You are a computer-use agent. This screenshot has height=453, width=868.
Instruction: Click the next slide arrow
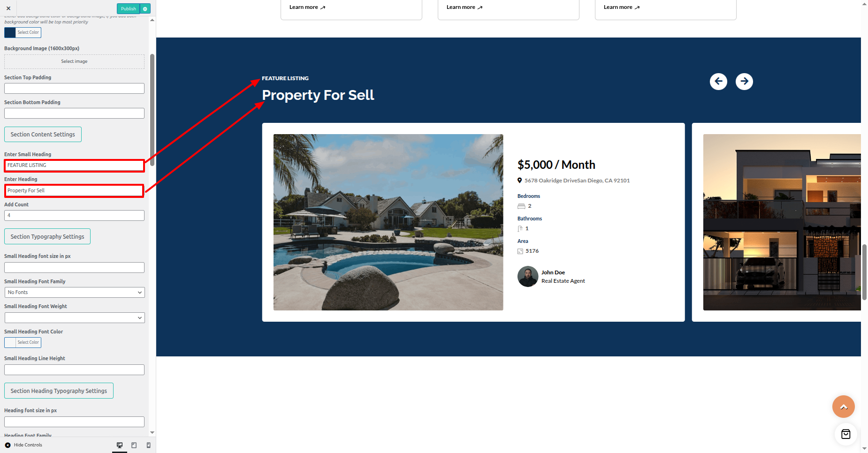[x=744, y=82]
